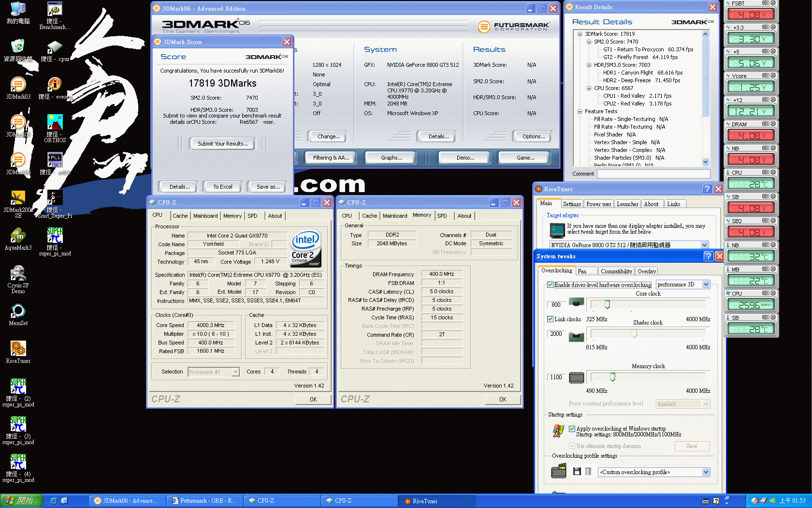The image size is (812, 508).
Task: Open Mainboard tab in left CPU-Z window
Action: (x=205, y=216)
